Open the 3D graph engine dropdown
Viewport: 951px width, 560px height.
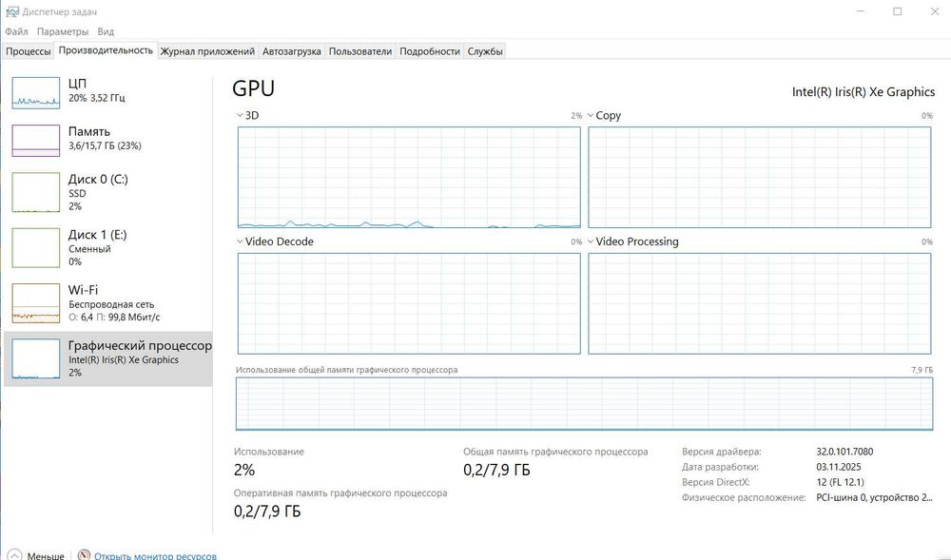coord(240,115)
